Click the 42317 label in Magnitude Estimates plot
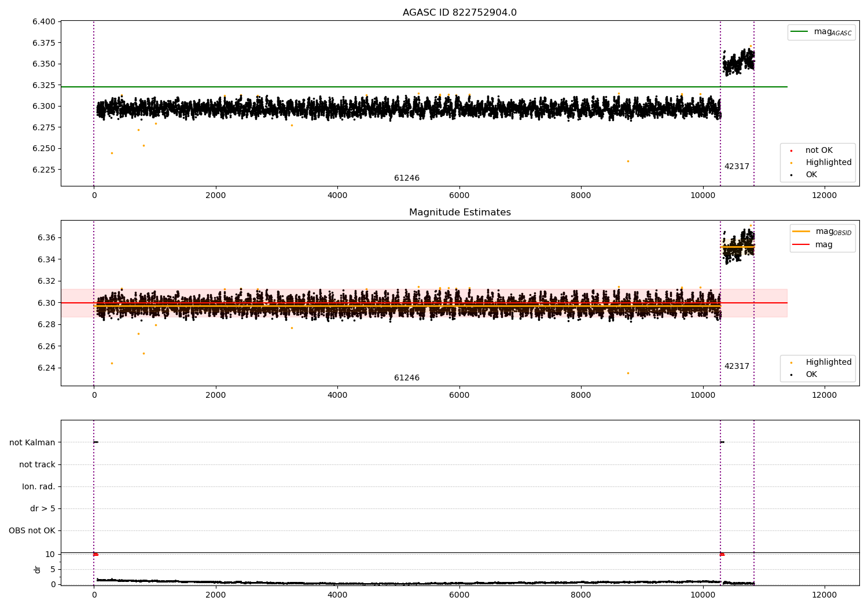The height and width of the screenshot is (608, 868). (x=737, y=367)
